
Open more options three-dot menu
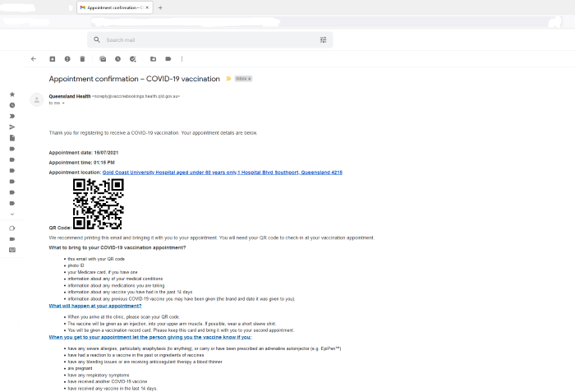click(x=182, y=59)
